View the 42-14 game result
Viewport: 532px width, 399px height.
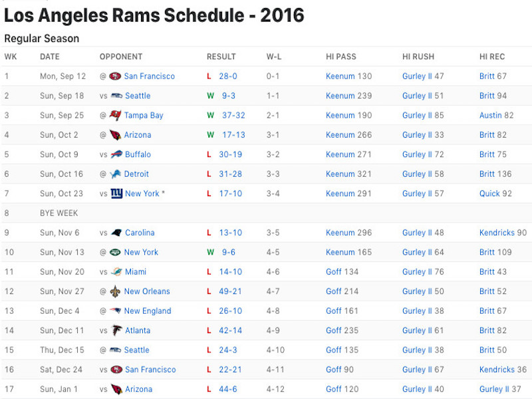pos(230,331)
